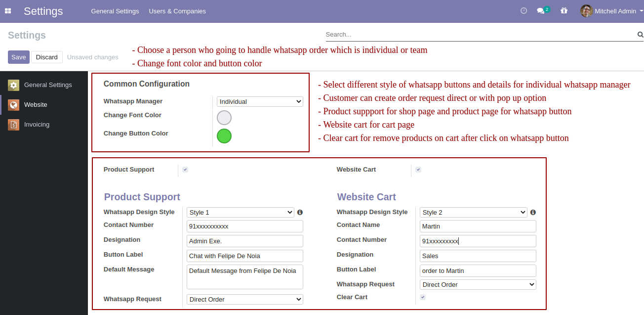Click the Discard button
Screen dimensions: 644x315
(x=47, y=57)
